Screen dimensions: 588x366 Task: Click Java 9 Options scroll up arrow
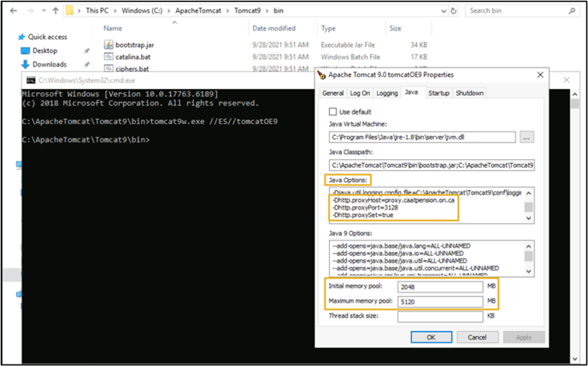528,246
